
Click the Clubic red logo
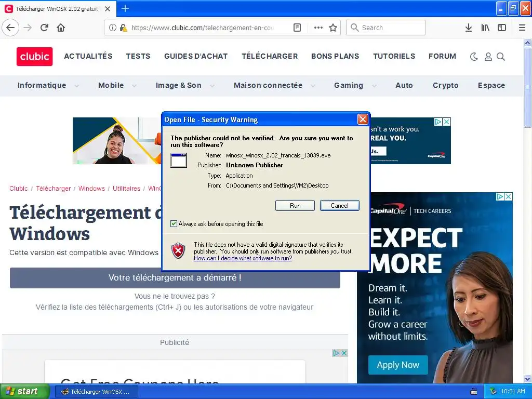(x=35, y=56)
